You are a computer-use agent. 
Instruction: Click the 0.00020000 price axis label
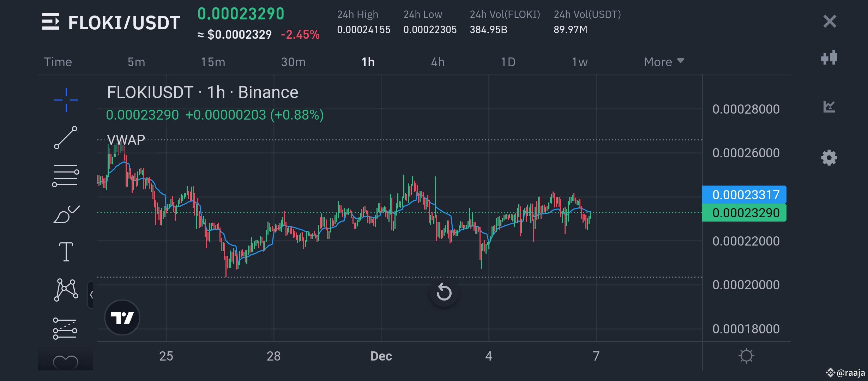(746, 285)
